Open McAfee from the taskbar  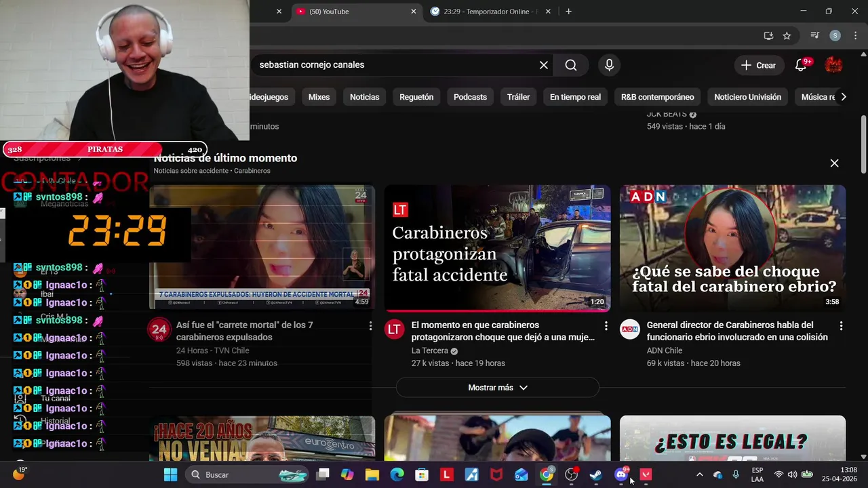pos(496,474)
